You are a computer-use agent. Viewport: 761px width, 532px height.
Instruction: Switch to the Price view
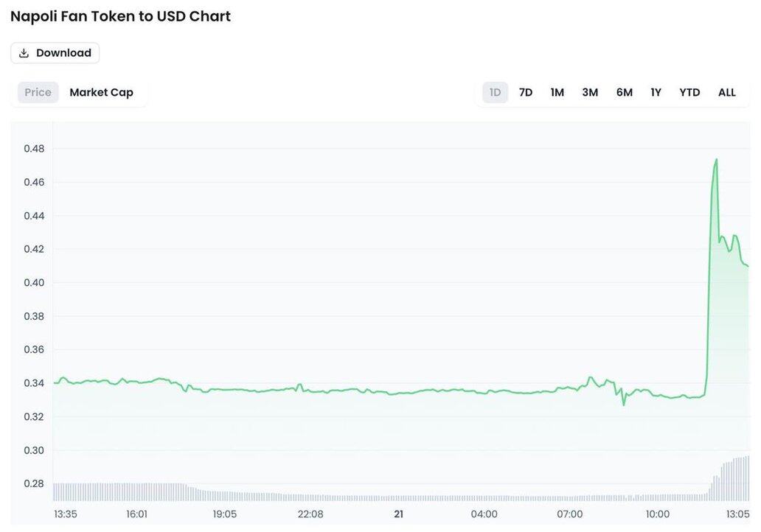(38, 92)
